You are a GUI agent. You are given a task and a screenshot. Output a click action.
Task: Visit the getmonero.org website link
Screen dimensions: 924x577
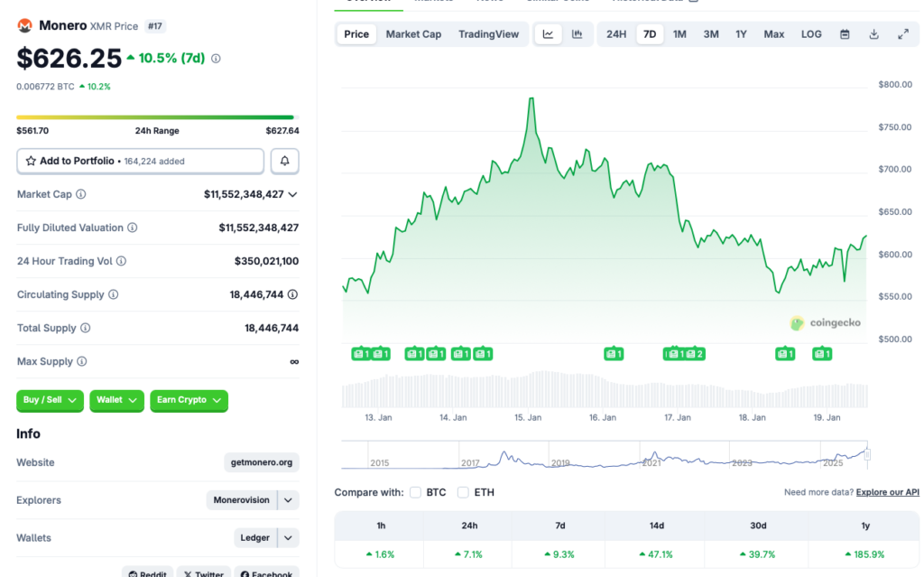click(x=261, y=462)
